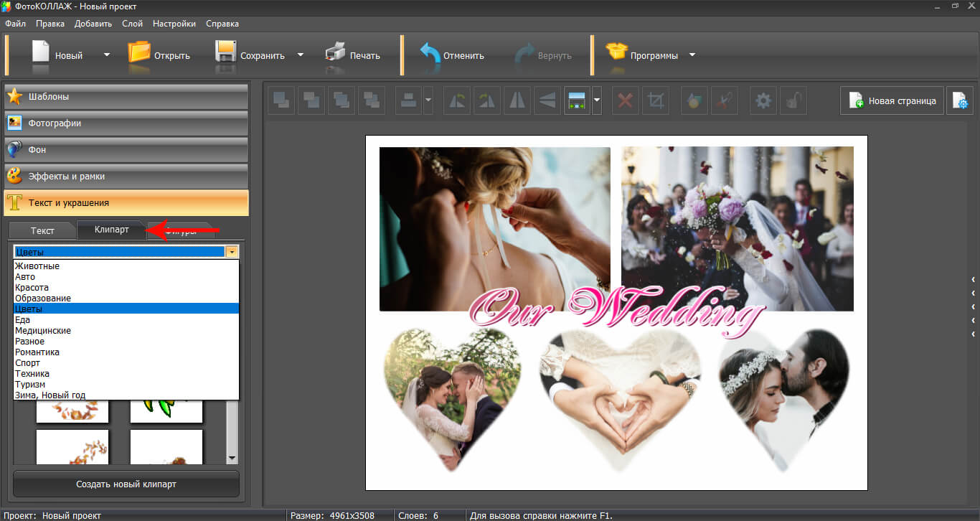
Task: Click Открыть folder button
Action: [x=159, y=55]
